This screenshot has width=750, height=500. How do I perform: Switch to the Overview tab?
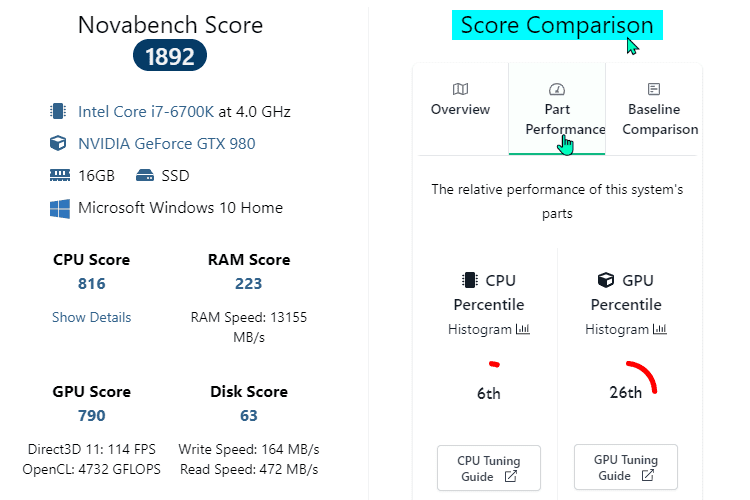pos(460,109)
